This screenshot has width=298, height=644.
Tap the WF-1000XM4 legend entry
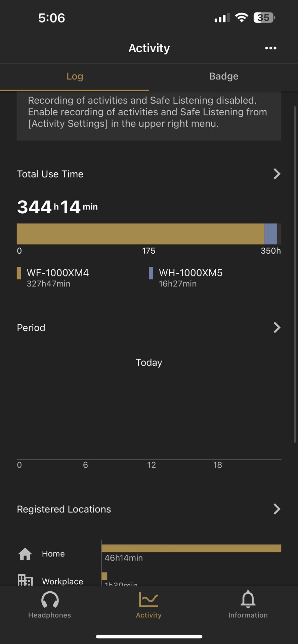click(53, 278)
